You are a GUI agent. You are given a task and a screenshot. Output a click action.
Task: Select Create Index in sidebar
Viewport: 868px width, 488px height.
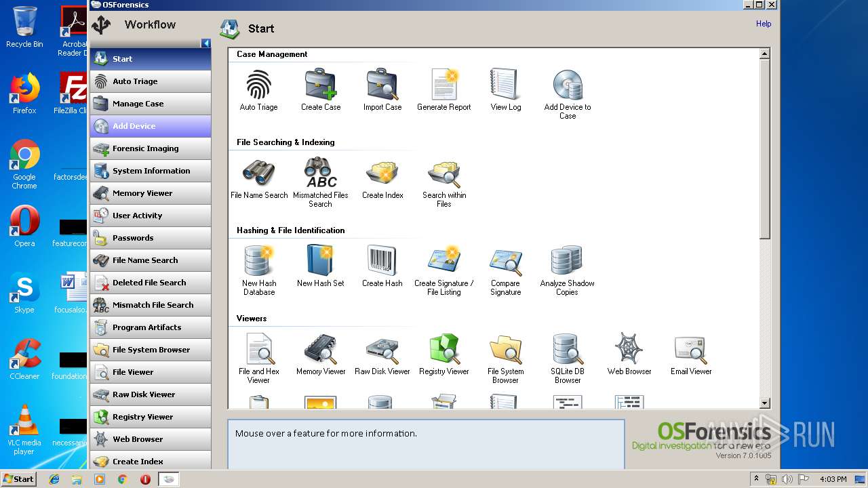click(151, 461)
